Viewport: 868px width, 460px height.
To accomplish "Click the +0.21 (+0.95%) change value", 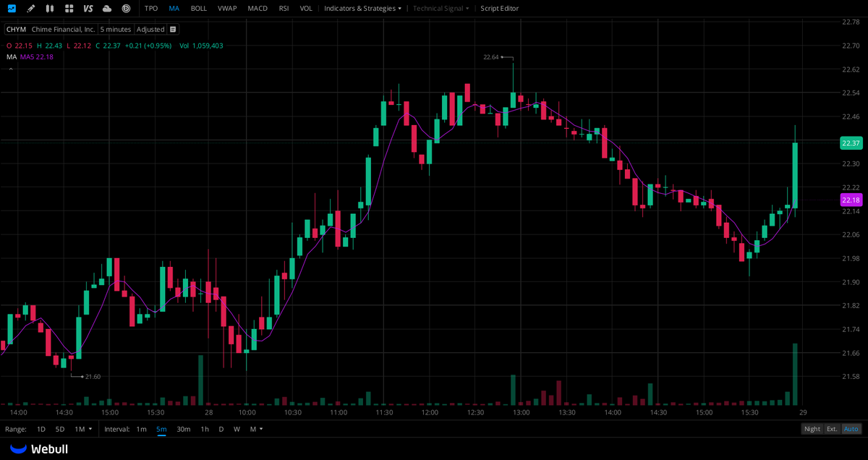I will point(148,46).
